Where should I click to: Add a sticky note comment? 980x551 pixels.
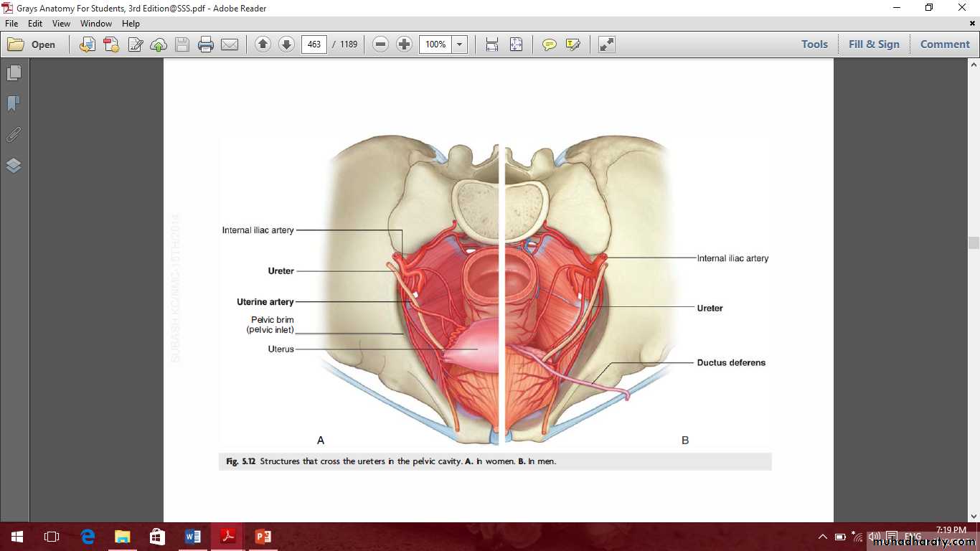(x=550, y=44)
